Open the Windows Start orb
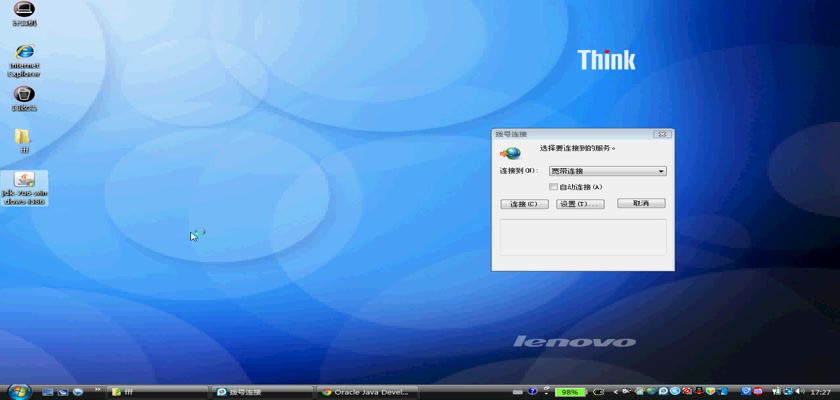The image size is (840, 400). (x=20, y=392)
